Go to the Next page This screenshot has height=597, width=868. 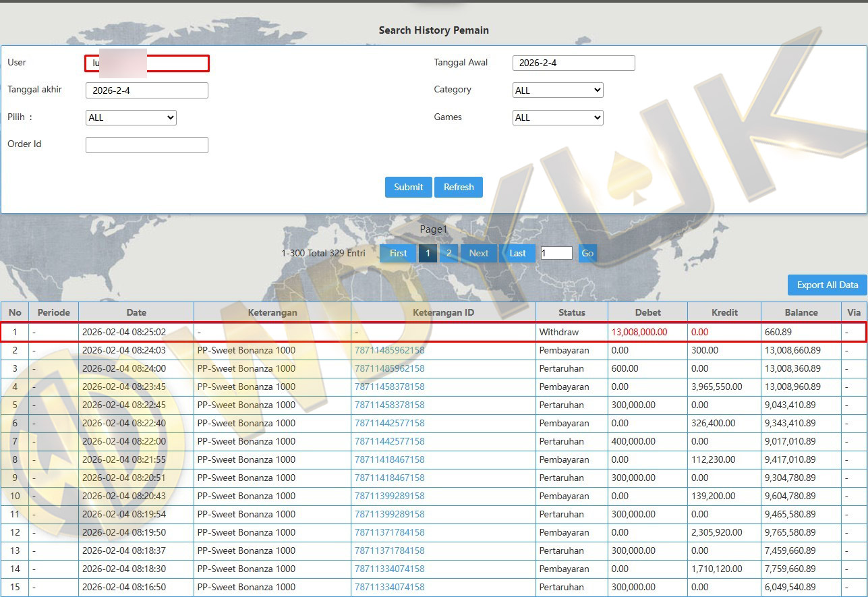coord(479,254)
